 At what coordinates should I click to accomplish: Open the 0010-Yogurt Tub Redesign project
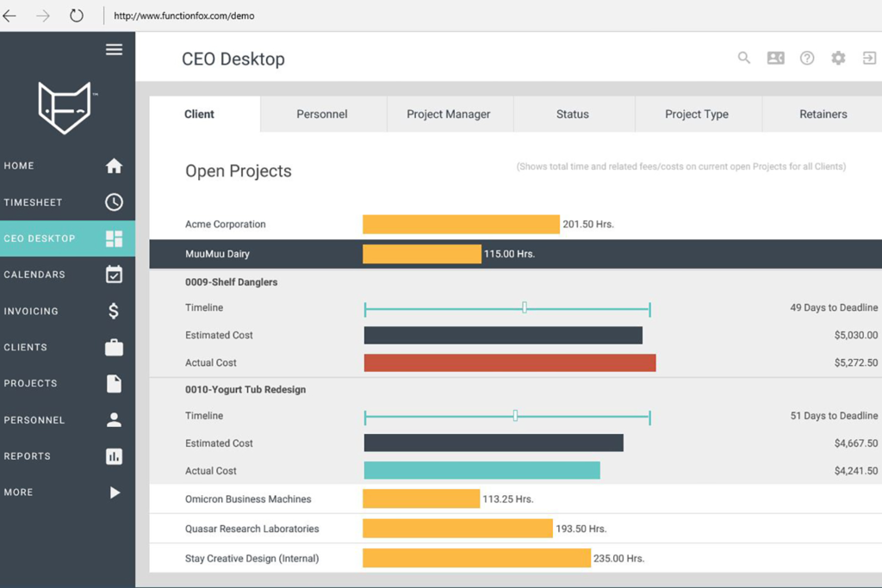(245, 390)
